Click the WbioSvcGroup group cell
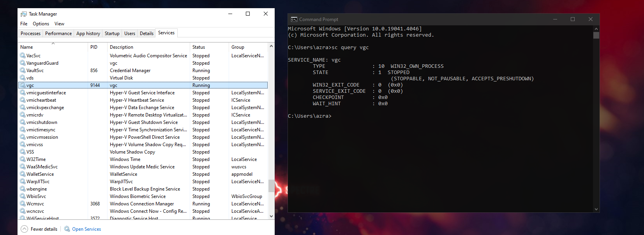The height and width of the screenshot is (235, 644). [x=247, y=196]
